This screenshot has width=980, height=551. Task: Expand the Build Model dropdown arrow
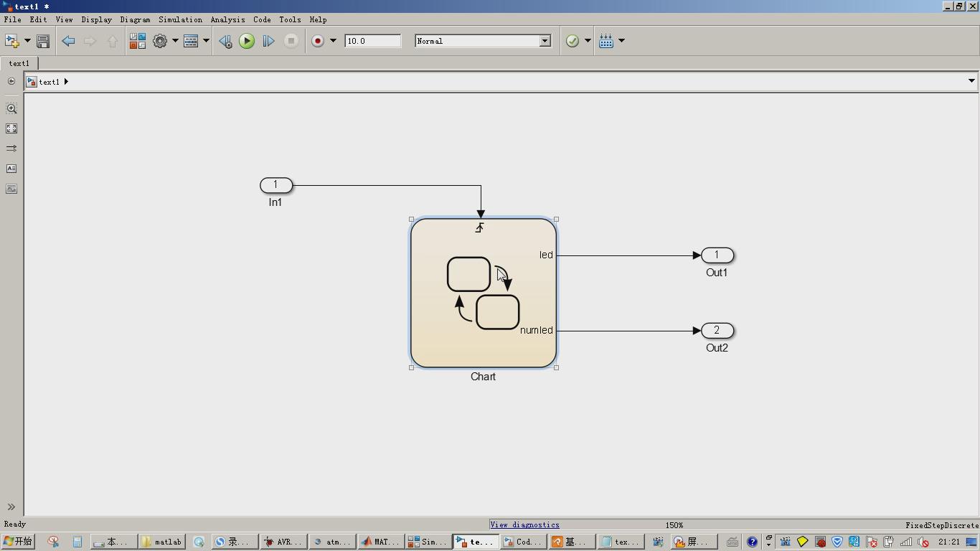621,41
